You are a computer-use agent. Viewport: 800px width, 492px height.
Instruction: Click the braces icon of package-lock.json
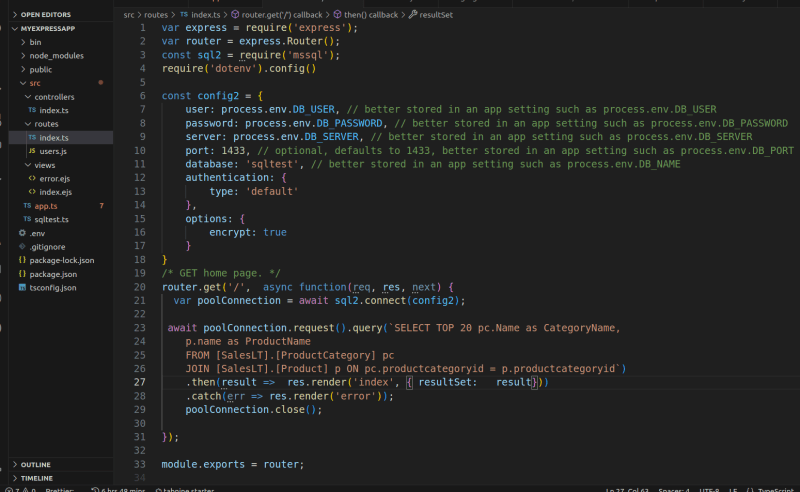pos(22,260)
